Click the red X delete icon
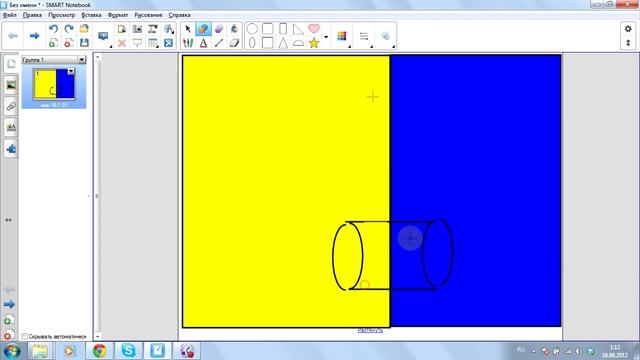Image resolution: width=640 pixels, height=360 pixels. point(122,43)
